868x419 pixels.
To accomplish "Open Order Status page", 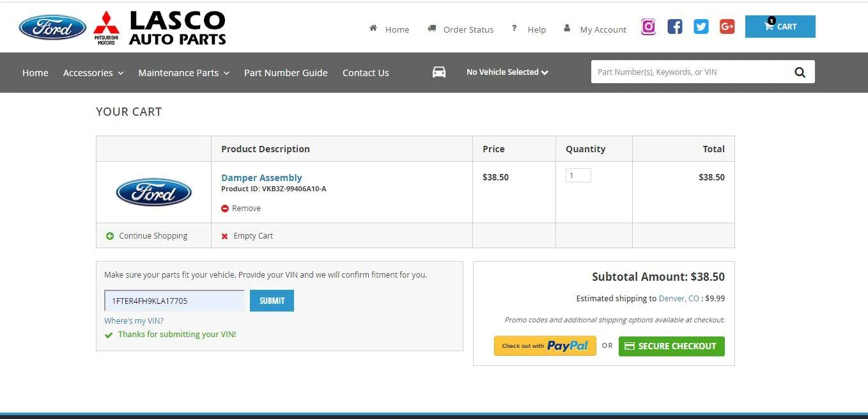I will click(x=469, y=29).
